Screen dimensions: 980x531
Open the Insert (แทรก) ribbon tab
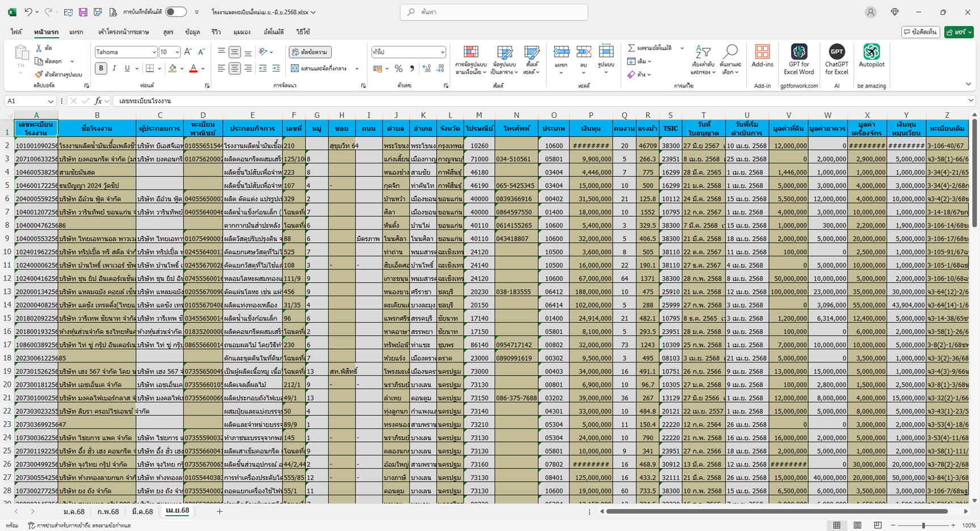[x=76, y=32]
